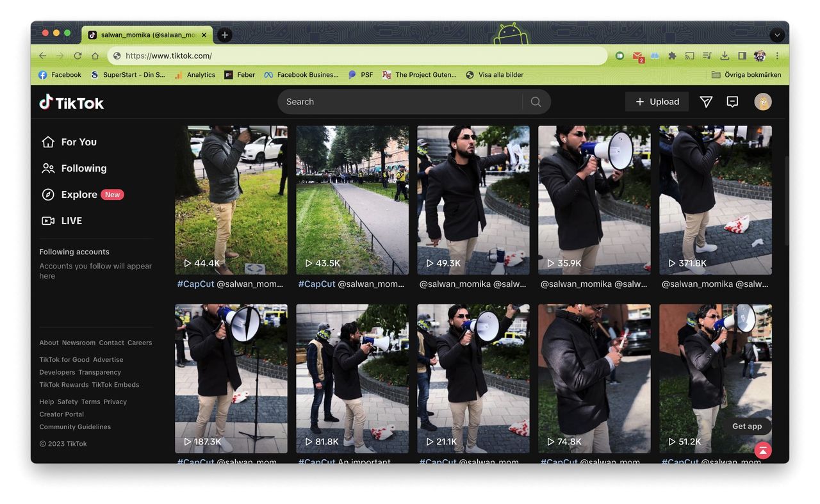Open the direct messages paper-plane icon
The width and height of the screenshot is (820, 504).
pos(706,102)
